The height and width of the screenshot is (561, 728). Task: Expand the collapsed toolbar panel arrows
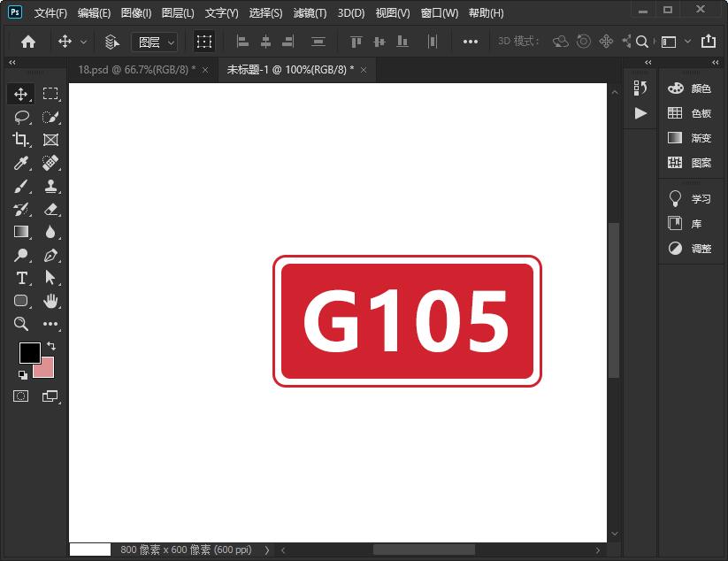(12, 63)
